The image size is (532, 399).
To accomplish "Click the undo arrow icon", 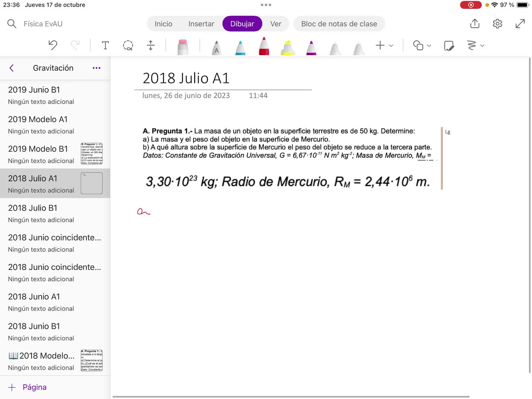I will click(x=53, y=45).
